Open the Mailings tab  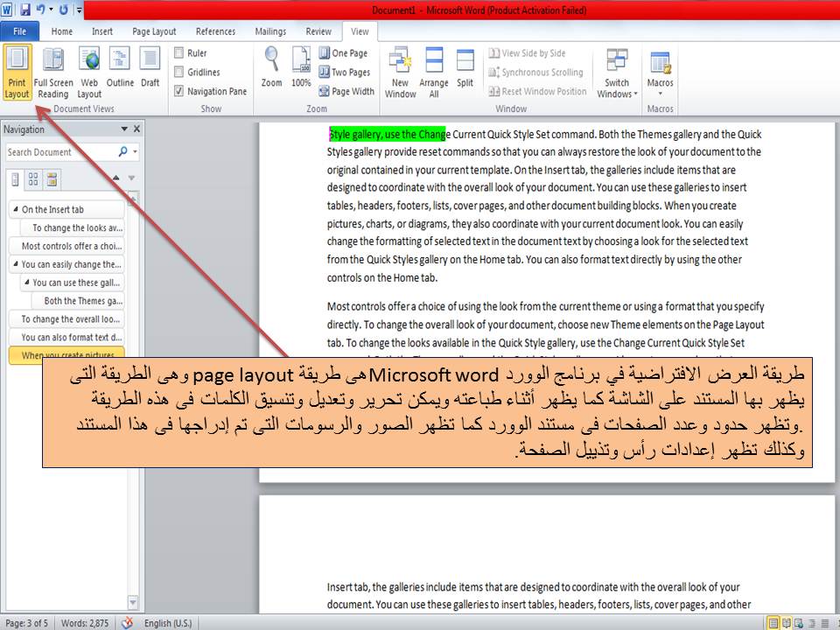tap(270, 31)
